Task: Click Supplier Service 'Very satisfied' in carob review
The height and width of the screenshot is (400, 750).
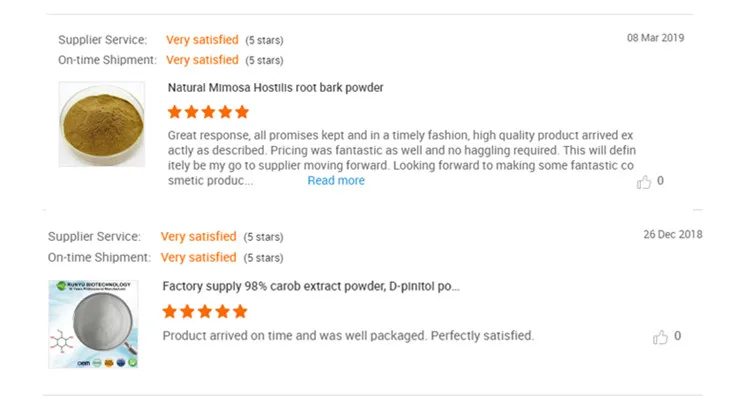Action: tap(198, 237)
